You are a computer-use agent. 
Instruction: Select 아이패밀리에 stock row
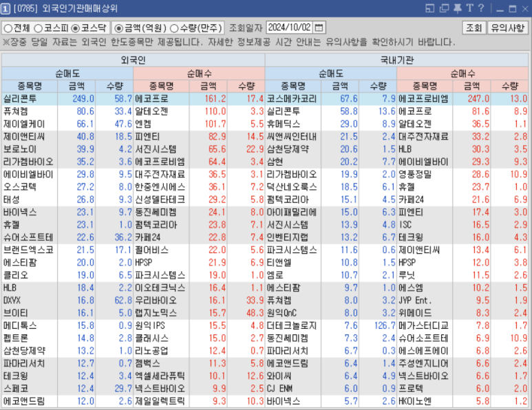tap(293, 213)
